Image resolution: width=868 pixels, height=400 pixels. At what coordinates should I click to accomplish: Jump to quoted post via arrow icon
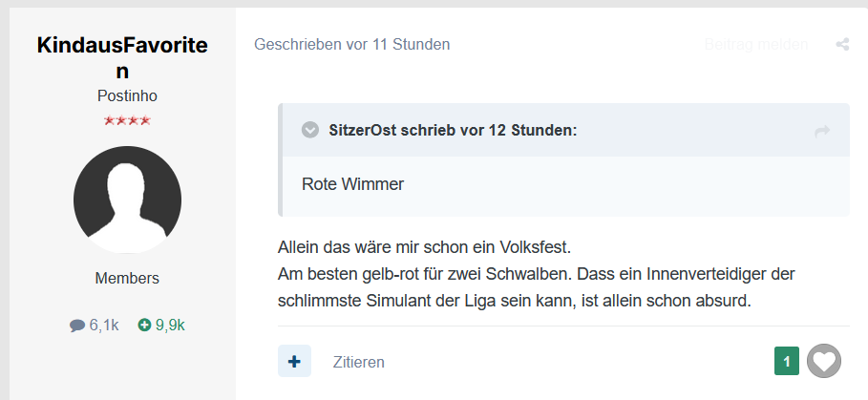coord(822,131)
